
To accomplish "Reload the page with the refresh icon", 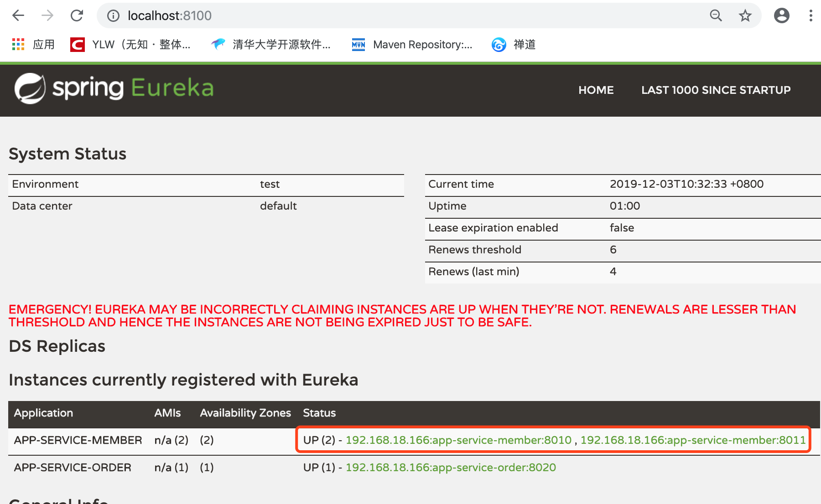I will (x=77, y=15).
